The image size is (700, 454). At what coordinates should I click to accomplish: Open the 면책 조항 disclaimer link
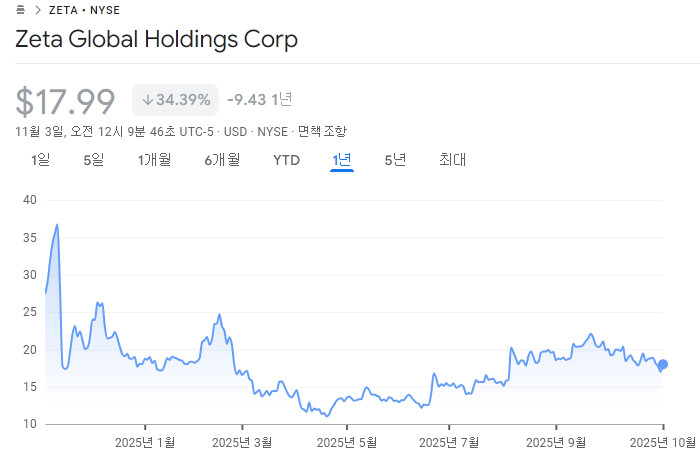[x=322, y=131]
